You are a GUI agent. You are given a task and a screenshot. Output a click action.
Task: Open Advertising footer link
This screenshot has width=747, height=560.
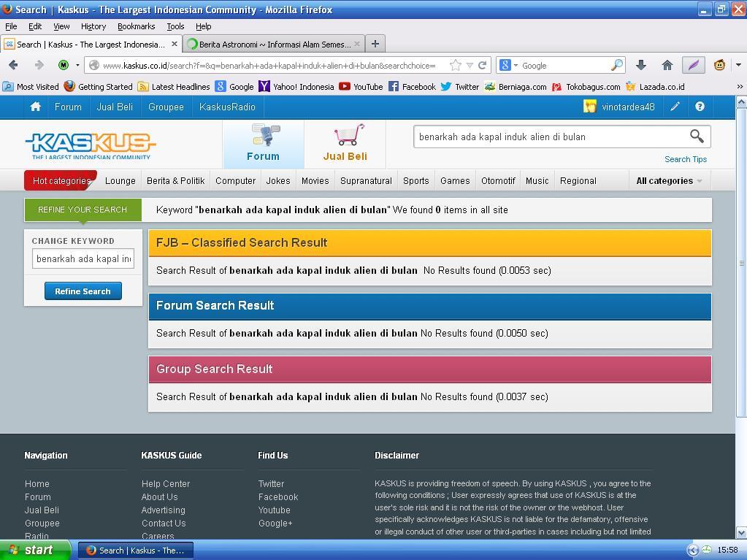pyautogui.click(x=163, y=510)
